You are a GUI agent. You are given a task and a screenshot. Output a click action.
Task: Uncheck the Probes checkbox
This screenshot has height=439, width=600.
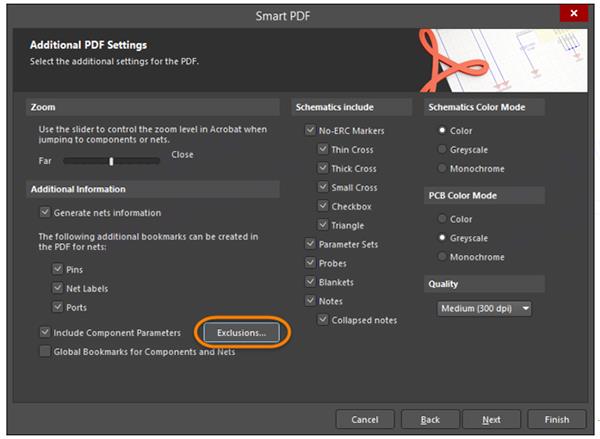click(311, 263)
